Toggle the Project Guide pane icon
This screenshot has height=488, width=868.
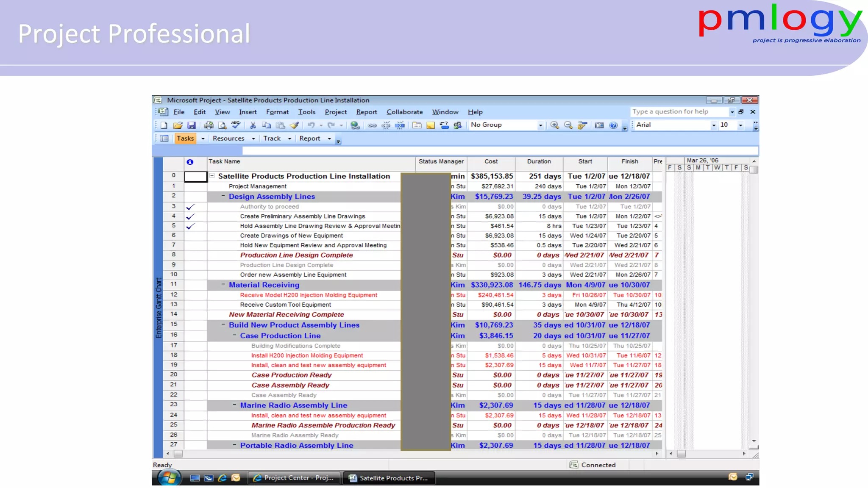click(164, 139)
